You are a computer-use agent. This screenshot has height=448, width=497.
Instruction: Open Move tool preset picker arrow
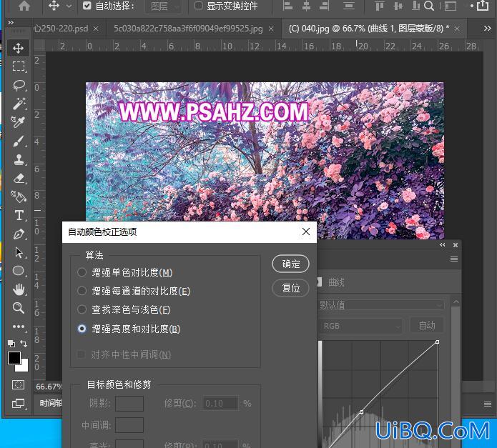point(69,6)
